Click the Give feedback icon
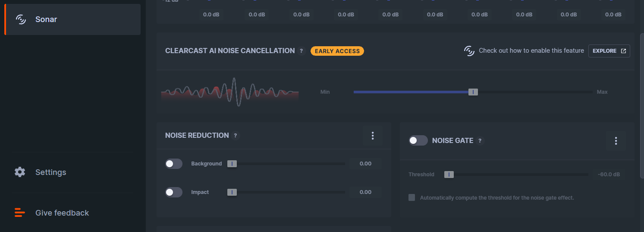This screenshot has width=644, height=232. [x=20, y=213]
